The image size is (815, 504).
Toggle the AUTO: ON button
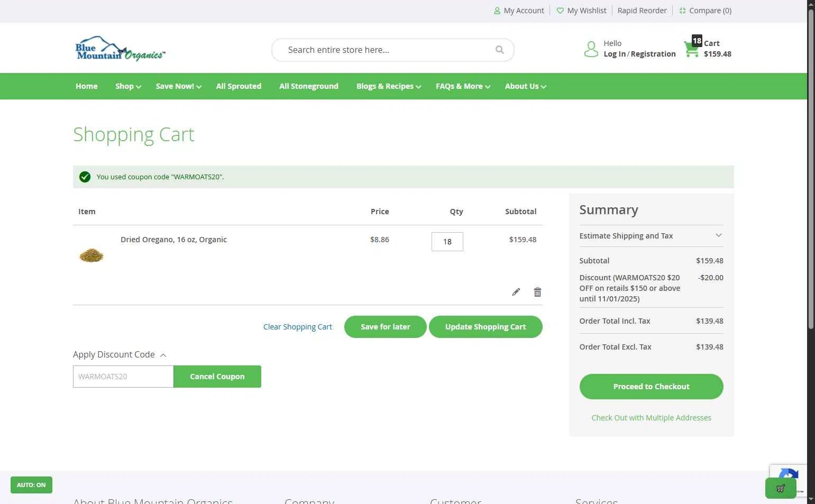point(31,485)
